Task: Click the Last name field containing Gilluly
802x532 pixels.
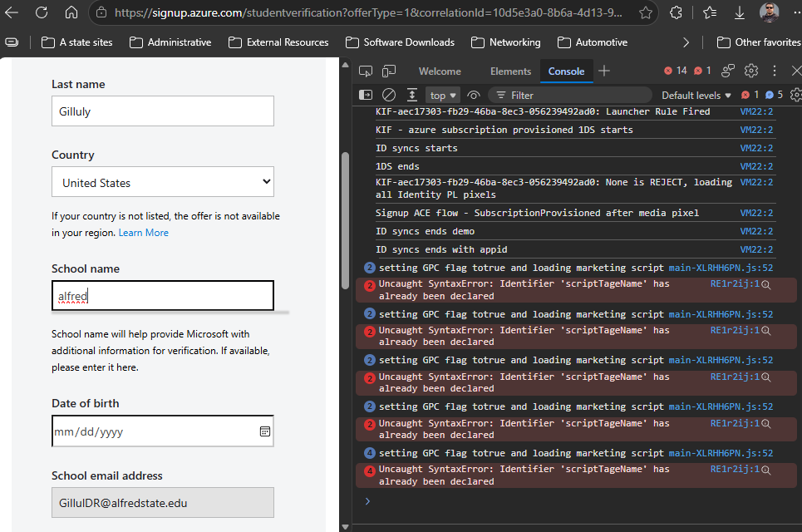Action: click(x=163, y=111)
